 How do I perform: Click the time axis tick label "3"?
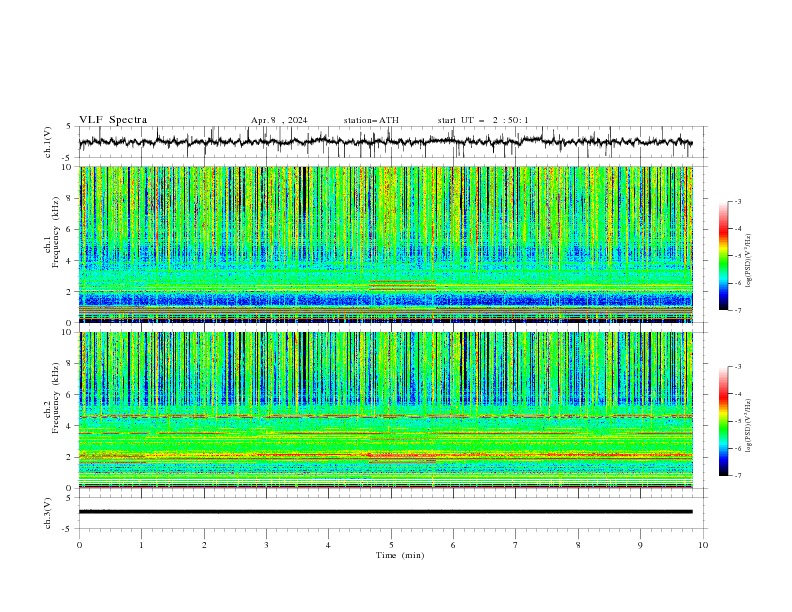[x=267, y=545]
